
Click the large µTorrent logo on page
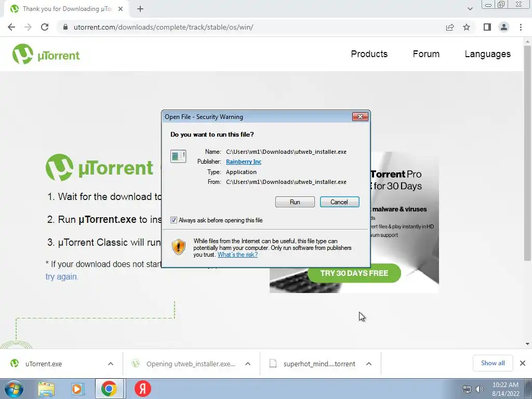[x=99, y=167]
